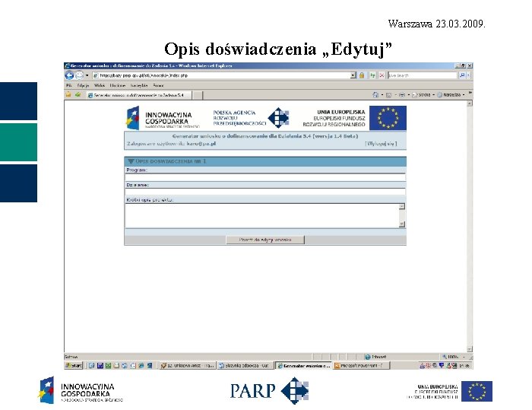Viewport: 532px width, 410px height.
Task: Open the Ulubione menu
Action: coord(118,86)
